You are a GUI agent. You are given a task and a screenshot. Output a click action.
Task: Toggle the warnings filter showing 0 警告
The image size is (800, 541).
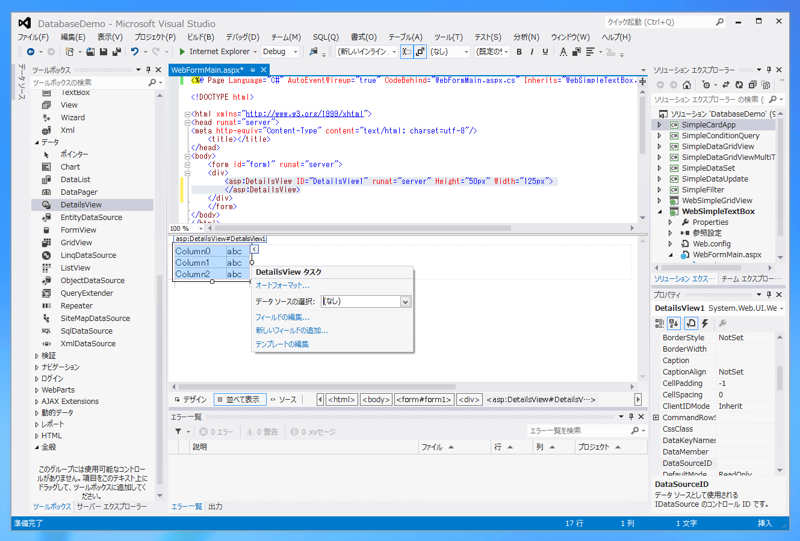(262, 432)
